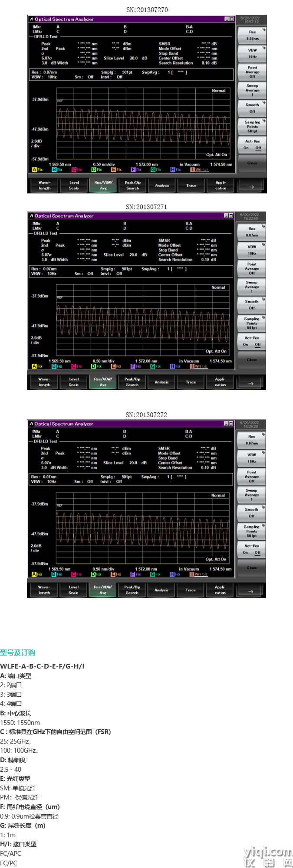Click Close softkey in SN:201307272 analyzer
The image size is (293, 868).
(x=252, y=568)
